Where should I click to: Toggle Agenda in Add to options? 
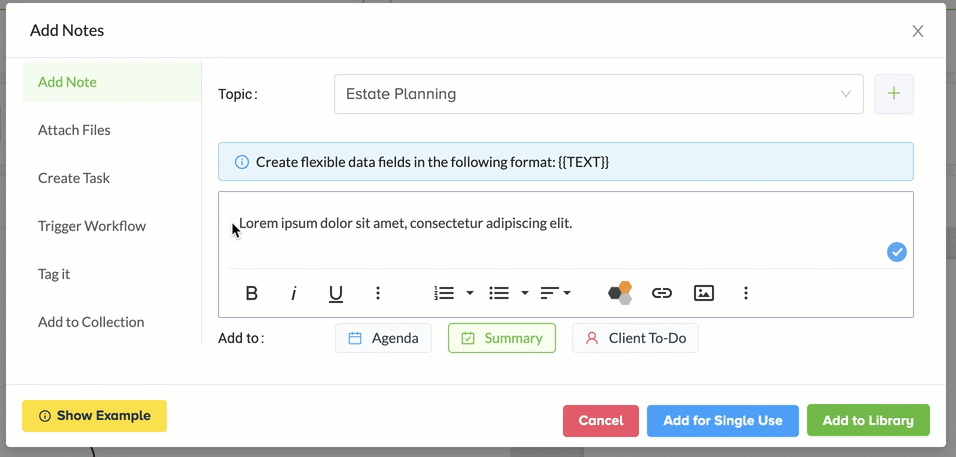383,338
